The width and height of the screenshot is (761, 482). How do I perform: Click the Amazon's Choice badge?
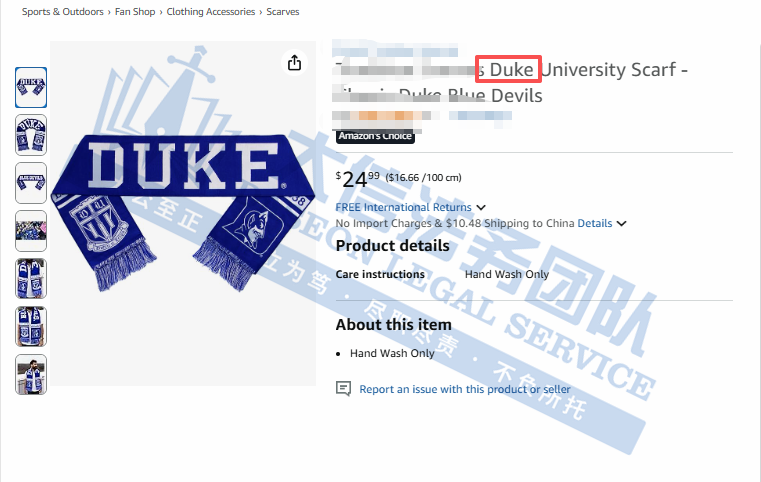pos(375,136)
